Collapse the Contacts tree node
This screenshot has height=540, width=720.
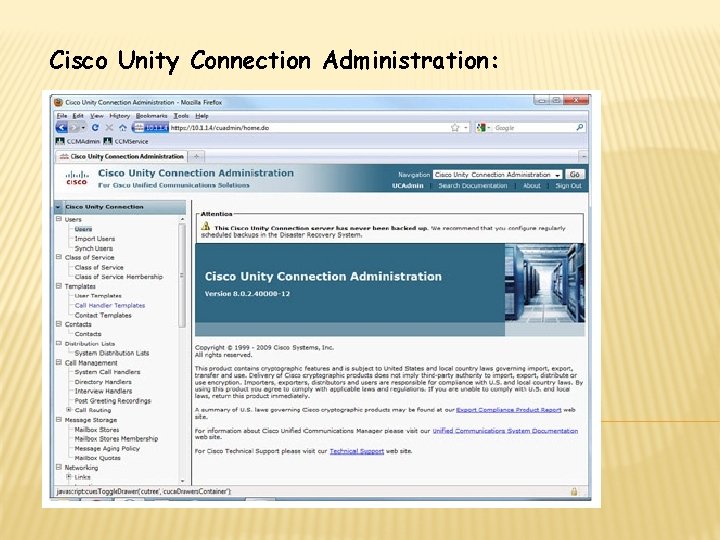pos(59,324)
